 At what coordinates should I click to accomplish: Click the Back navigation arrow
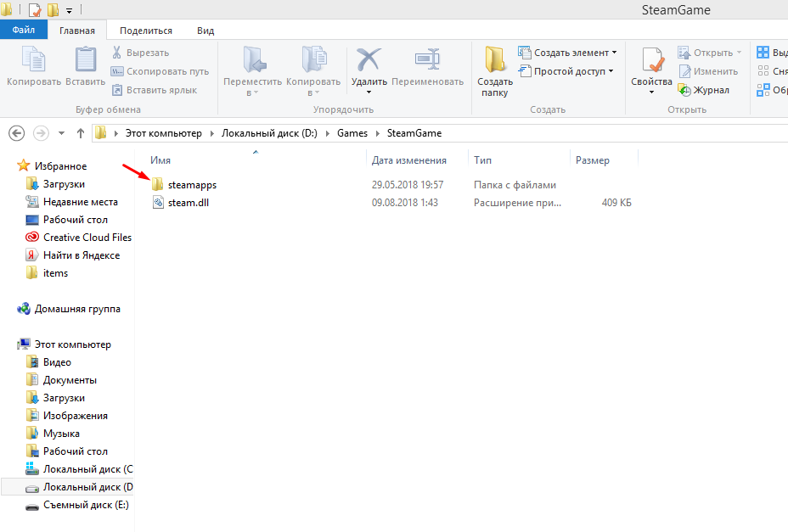pyautogui.click(x=17, y=133)
